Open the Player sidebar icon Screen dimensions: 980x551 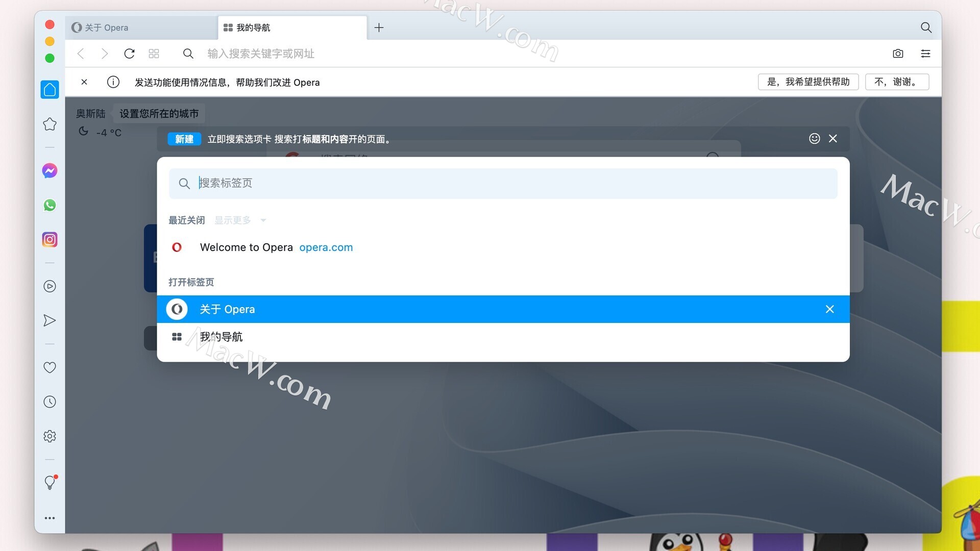tap(50, 286)
